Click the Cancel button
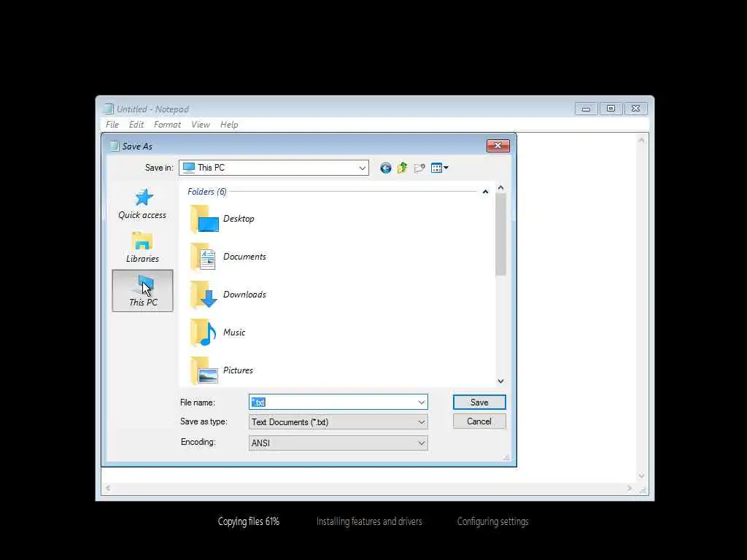The height and width of the screenshot is (560, 747). coord(479,421)
